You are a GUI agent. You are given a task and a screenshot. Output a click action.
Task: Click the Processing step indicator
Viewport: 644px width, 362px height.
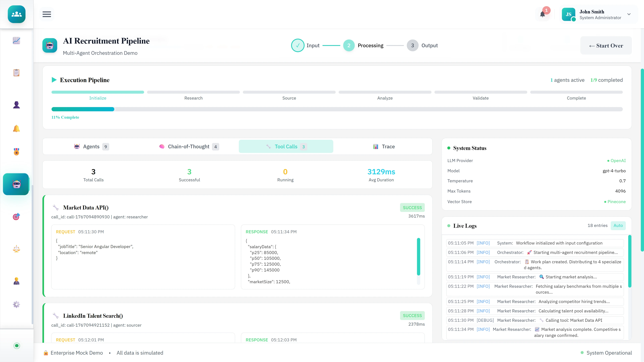click(349, 45)
